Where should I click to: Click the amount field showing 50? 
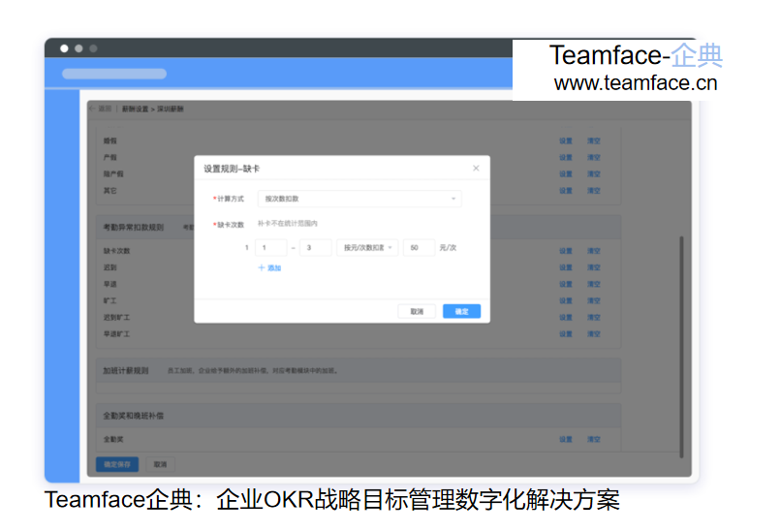click(x=419, y=248)
